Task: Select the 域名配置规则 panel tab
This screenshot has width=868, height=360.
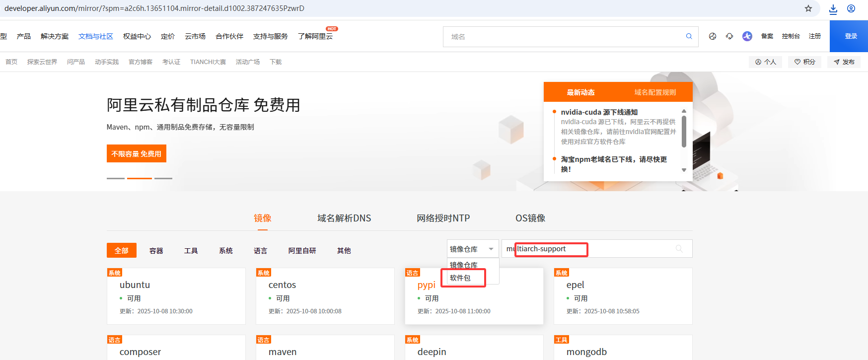Action: click(x=655, y=92)
